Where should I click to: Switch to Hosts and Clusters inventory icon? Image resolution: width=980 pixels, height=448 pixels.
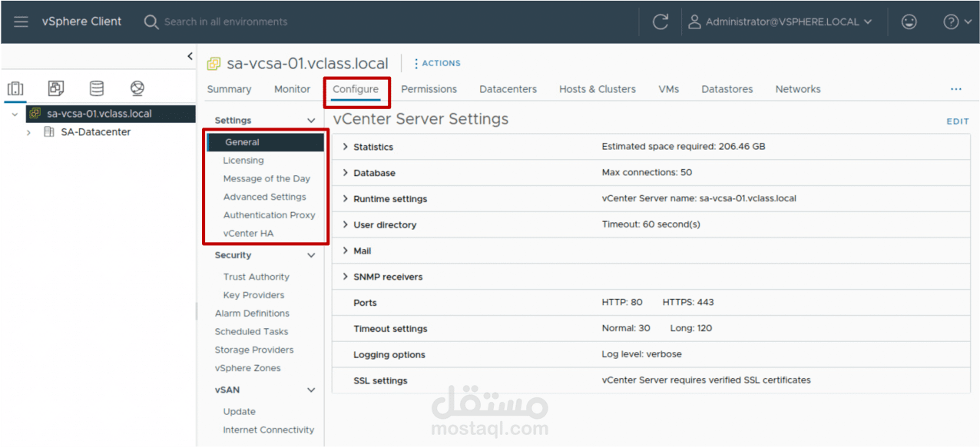15,88
